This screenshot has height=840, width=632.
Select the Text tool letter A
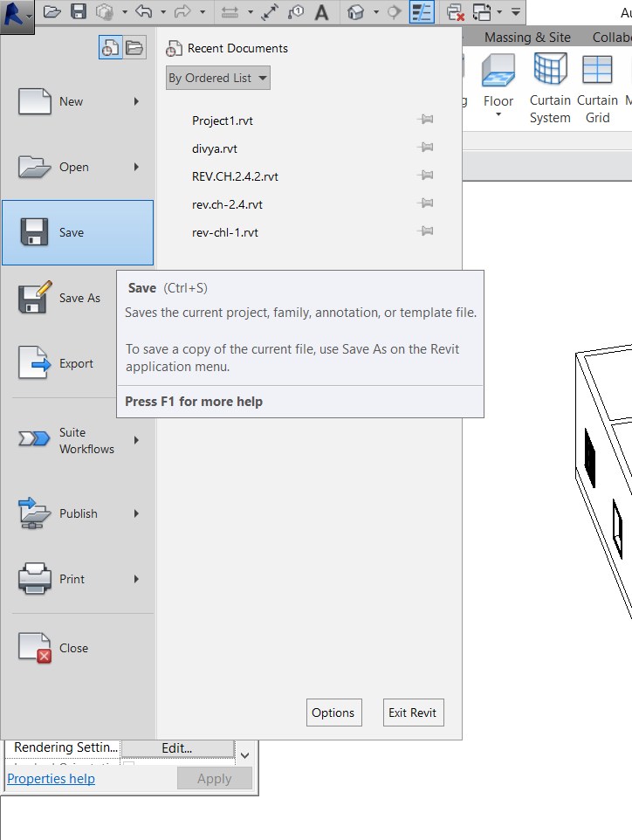tap(321, 12)
